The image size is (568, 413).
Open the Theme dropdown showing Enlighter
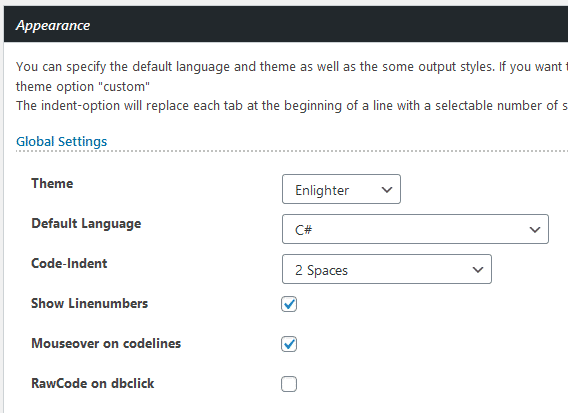(341, 189)
